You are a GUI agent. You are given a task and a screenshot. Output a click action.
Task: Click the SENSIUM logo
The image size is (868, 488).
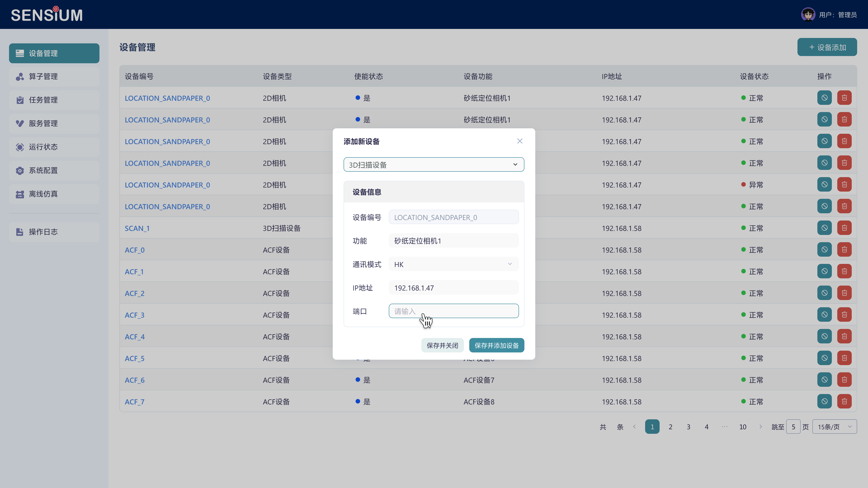pyautogui.click(x=47, y=14)
